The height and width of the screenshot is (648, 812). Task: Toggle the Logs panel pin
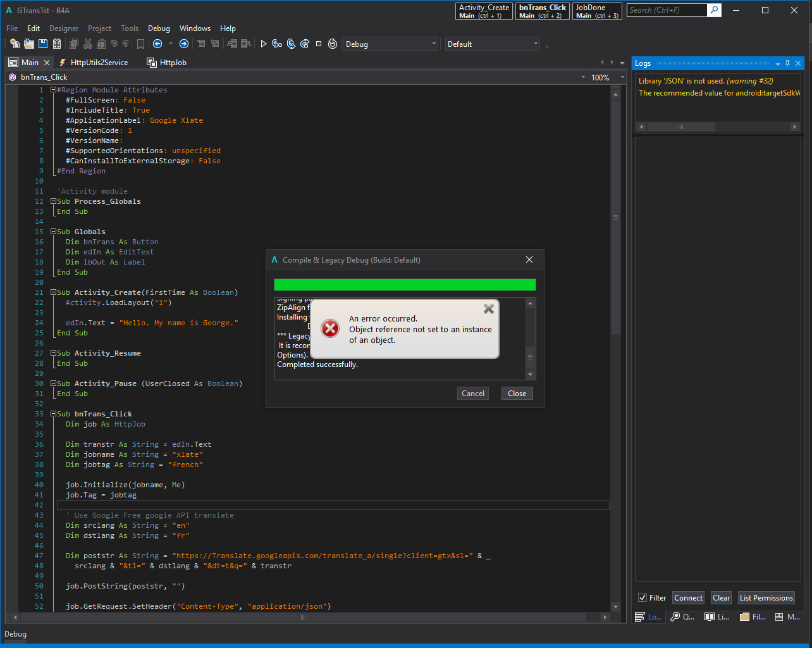coord(787,63)
